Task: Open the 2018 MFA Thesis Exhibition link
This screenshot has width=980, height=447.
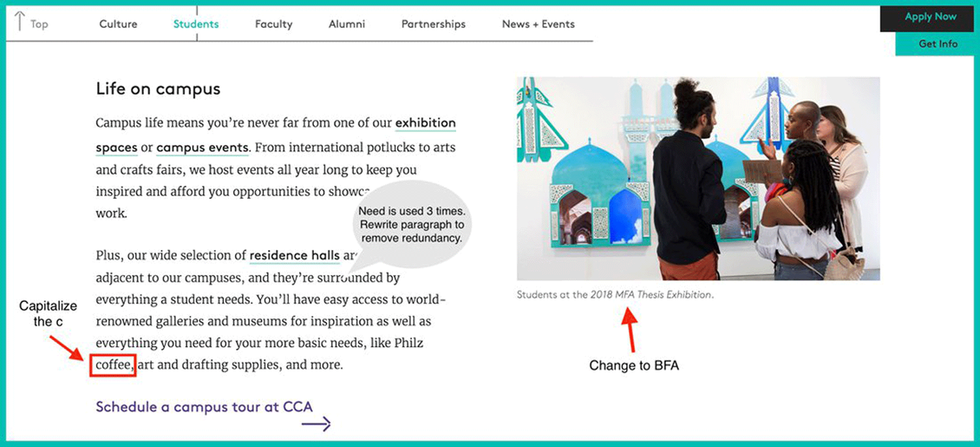Action: pyautogui.click(x=651, y=294)
